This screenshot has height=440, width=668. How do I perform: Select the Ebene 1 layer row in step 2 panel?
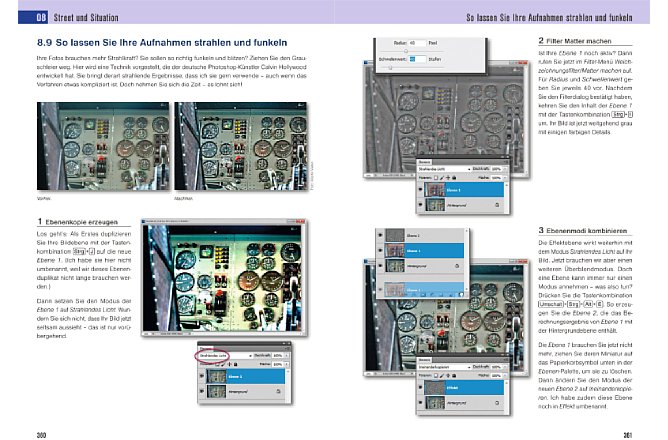pos(464,189)
